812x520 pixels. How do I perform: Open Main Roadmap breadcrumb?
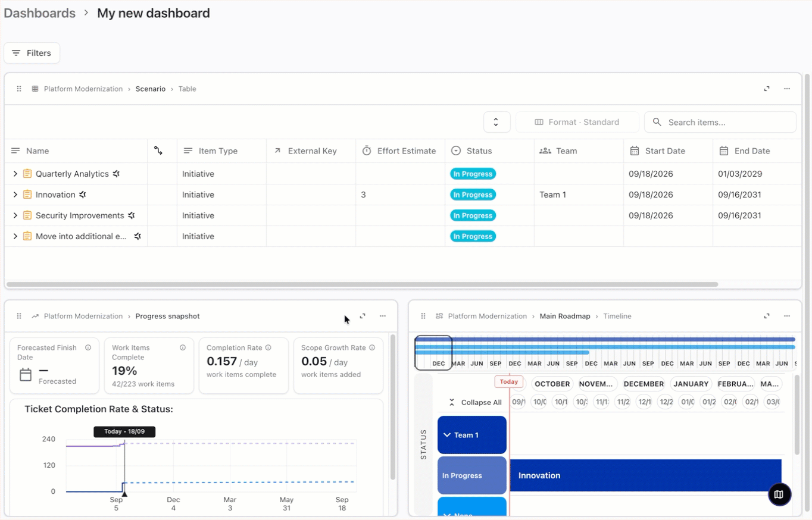pyautogui.click(x=565, y=316)
